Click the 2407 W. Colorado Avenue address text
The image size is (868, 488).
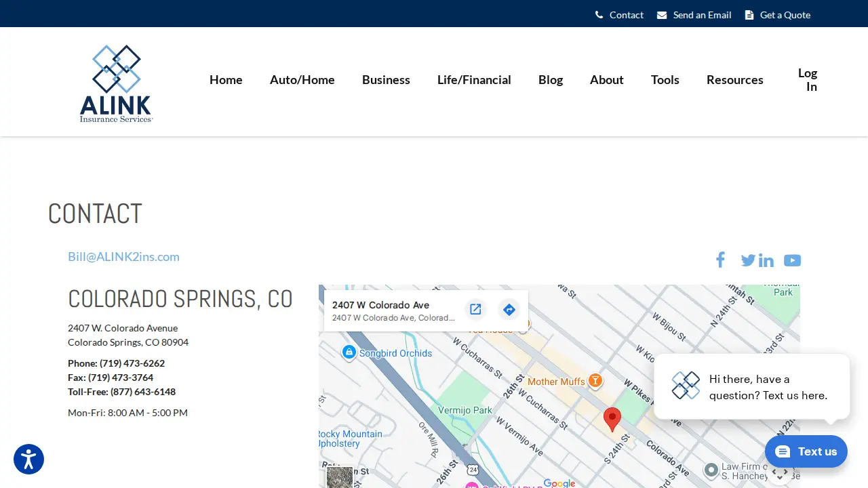tap(123, 328)
